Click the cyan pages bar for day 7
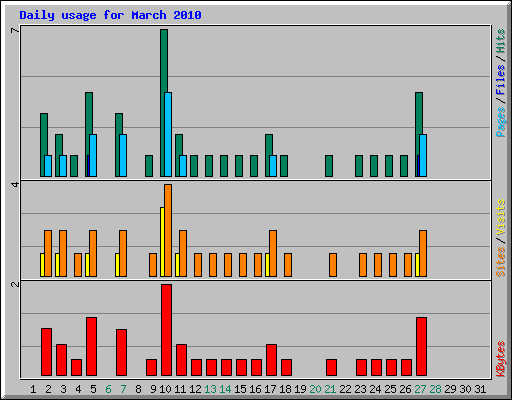 click(123, 156)
